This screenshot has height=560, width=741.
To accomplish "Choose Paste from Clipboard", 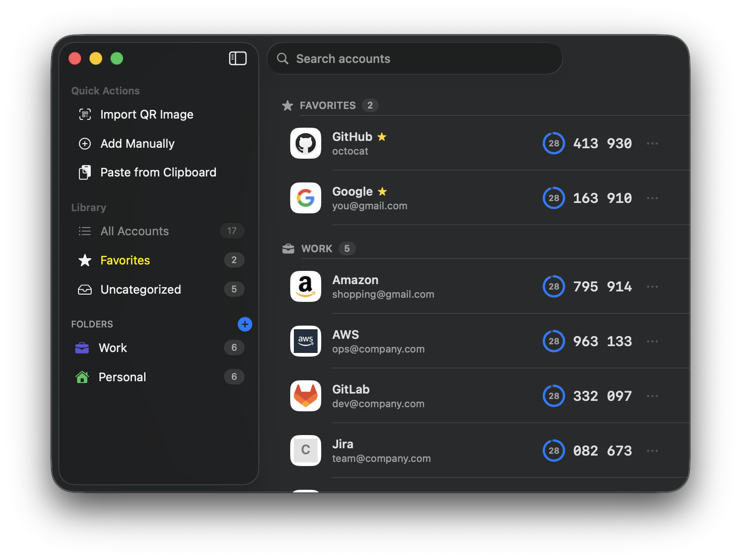I will click(158, 172).
